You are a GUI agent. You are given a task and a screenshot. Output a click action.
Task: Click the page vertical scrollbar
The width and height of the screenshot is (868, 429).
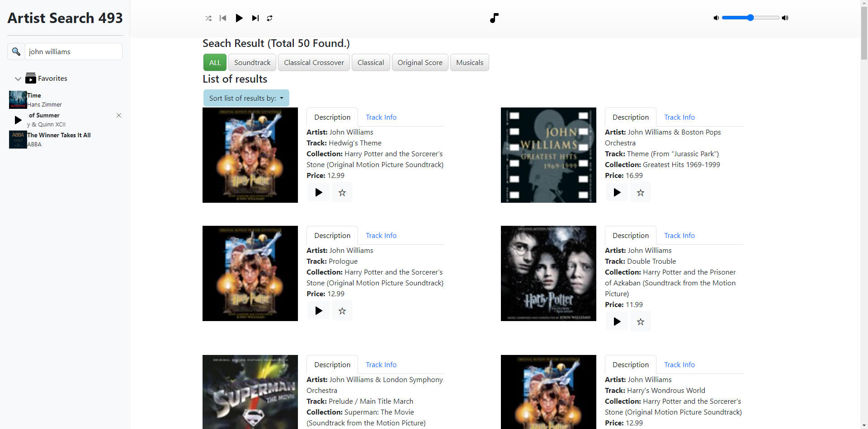coord(864,33)
